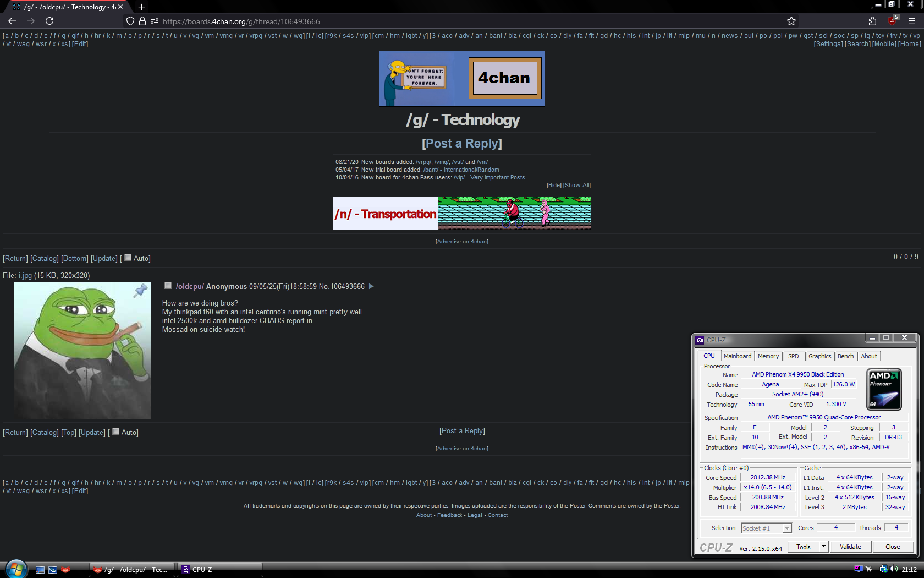This screenshot has width=924, height=578.
Task: Open the browser hamburger menu
Action: point(912,21)
